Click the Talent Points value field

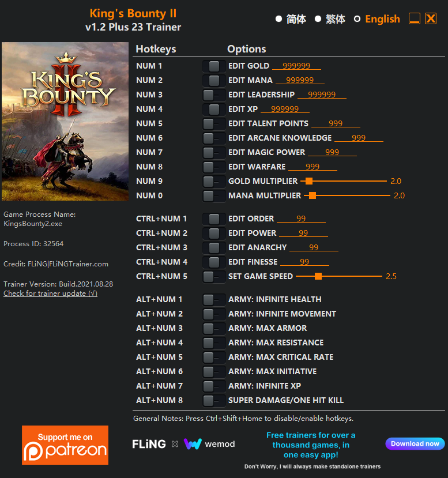(x=336, y=123)
